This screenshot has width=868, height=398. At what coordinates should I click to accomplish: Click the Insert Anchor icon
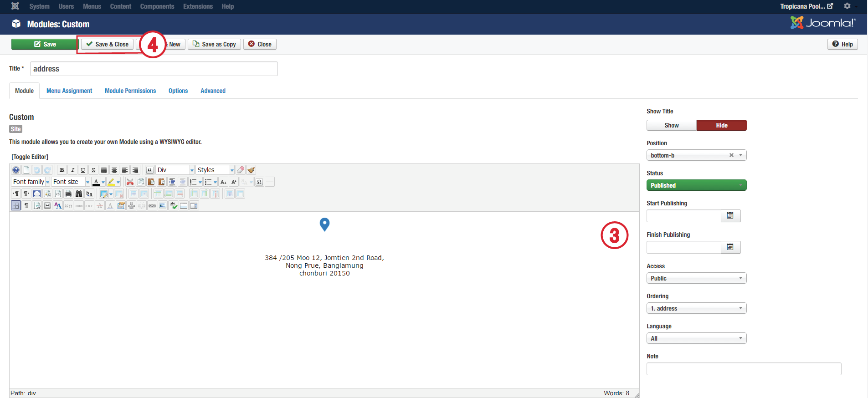pyautogui.click(x=131, y=205)
